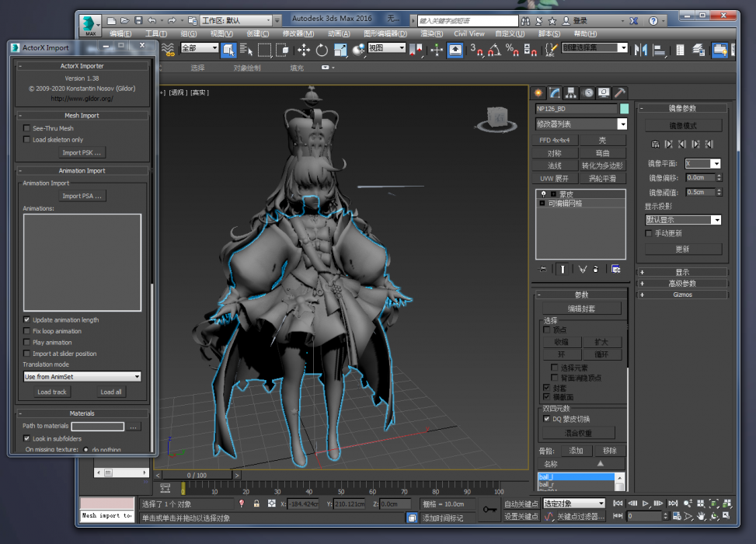Open the 视图 reference coordinate dropdown
The height and width of the screenshot is (544, 756).
coord(387,47)
